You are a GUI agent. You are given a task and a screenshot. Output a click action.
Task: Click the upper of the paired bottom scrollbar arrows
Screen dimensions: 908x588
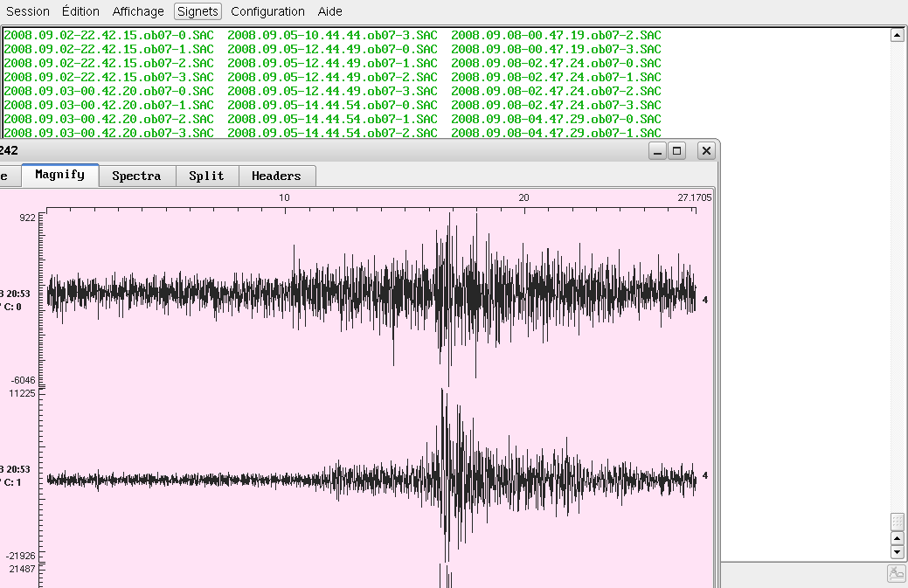[x=897, y=538]
